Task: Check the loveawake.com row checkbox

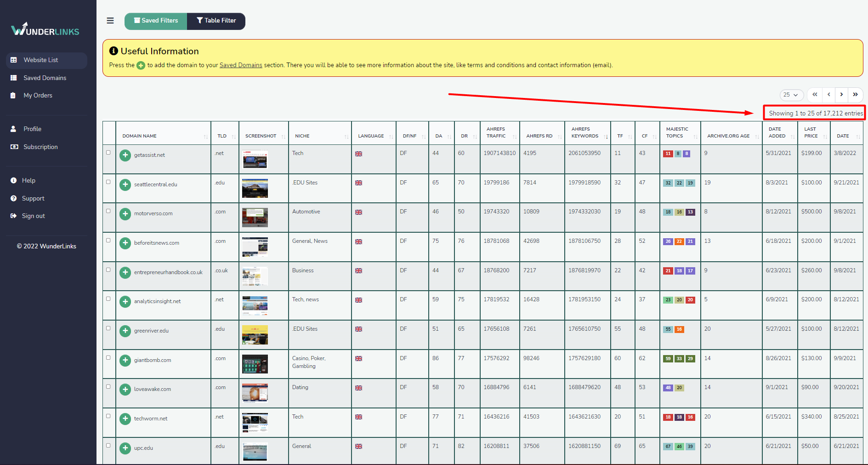Action: (x=108, y=387)
